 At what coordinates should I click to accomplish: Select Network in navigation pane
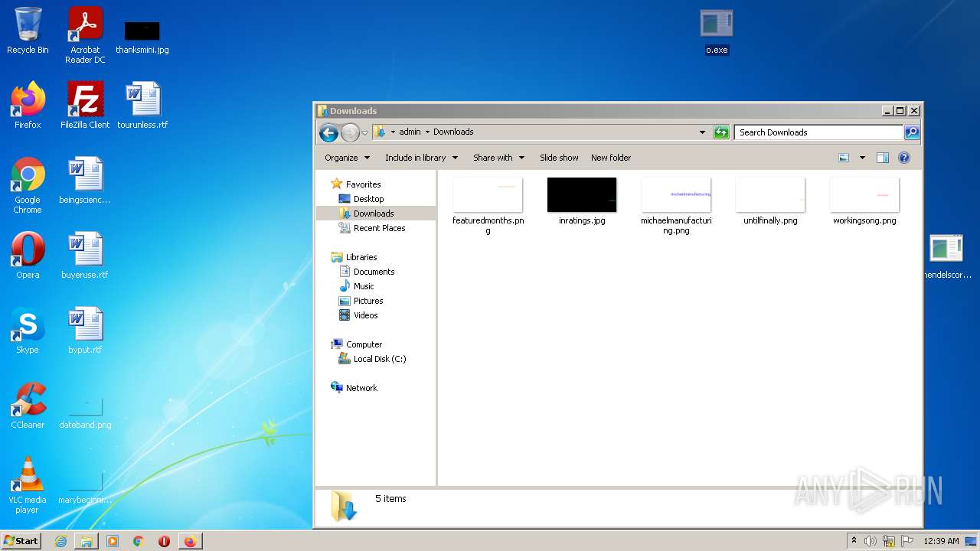click(361, 388)
